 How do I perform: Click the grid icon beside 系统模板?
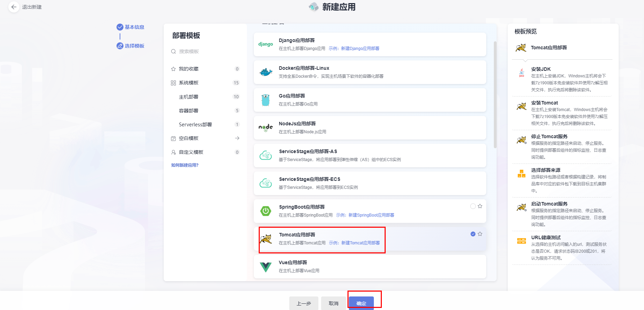[x=173, y=83]
